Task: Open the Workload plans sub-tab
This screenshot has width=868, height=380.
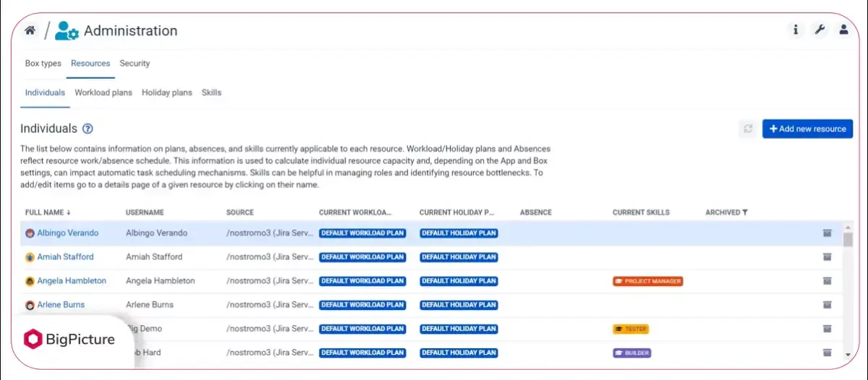Action: pyautogui.click(x=103, y=92)
